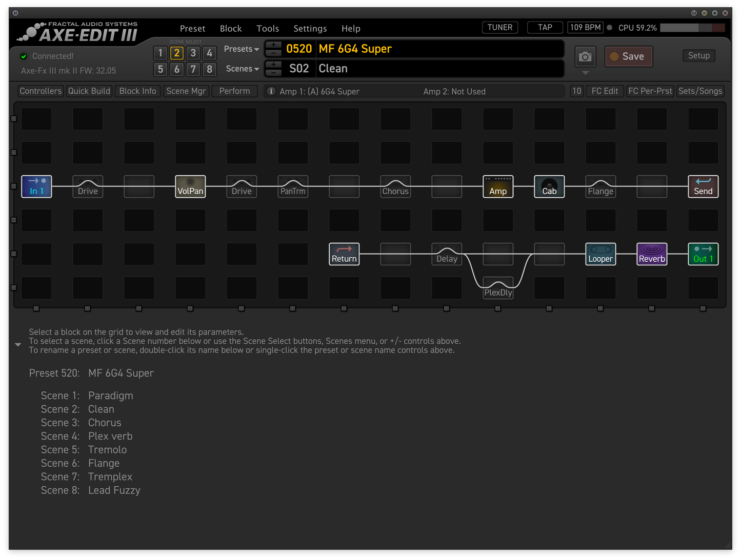Click 'Scene 4: Plex verb' in scene list
Screen dimensions: 741x560
tap(87, 437)
